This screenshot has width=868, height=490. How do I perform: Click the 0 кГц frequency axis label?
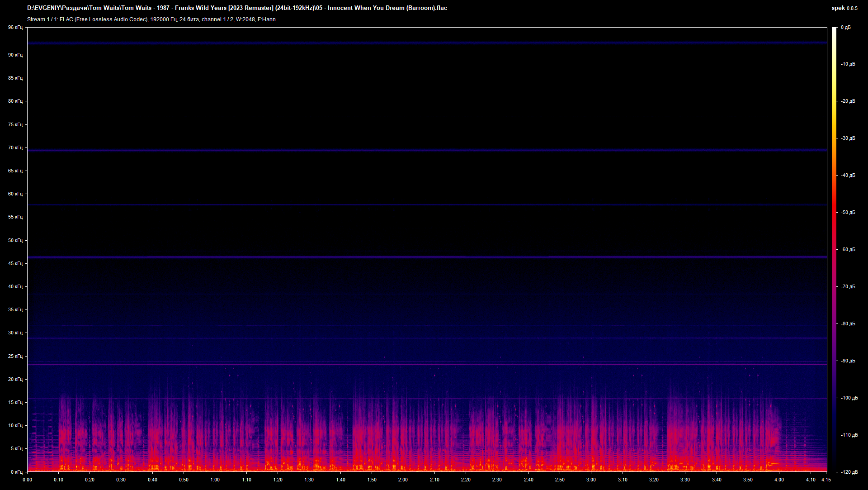point(16,472)
